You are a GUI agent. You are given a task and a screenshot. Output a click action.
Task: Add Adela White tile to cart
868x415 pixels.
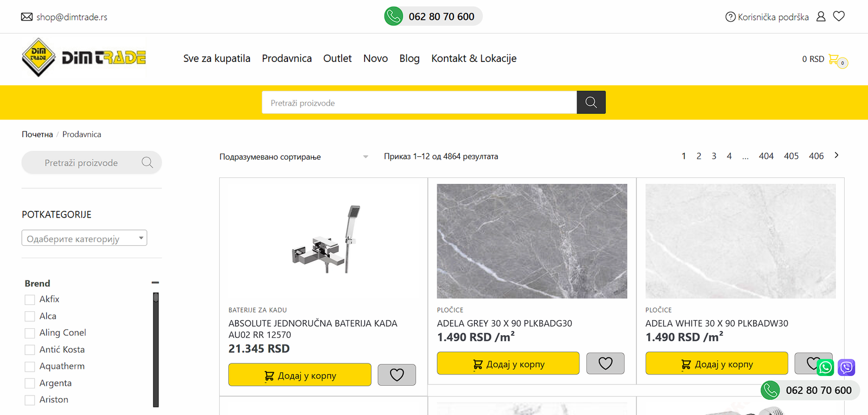point(716,363)
